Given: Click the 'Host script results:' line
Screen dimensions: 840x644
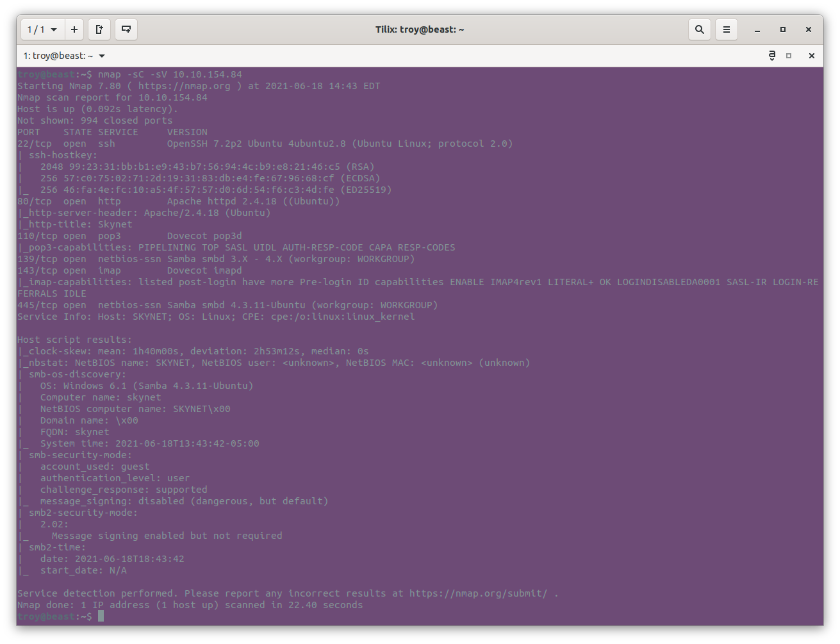Looking at the screenshot, I should point(75,340).
